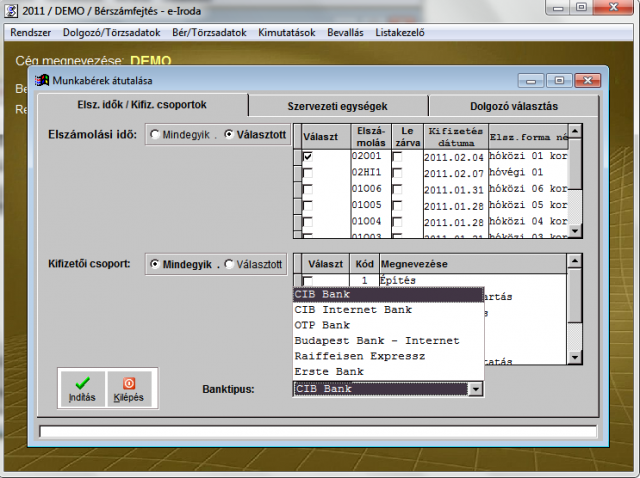Select Választott radio for Kifizetői csoport
Viewport: 640px width, 478px height.
(x=229, y=264)
